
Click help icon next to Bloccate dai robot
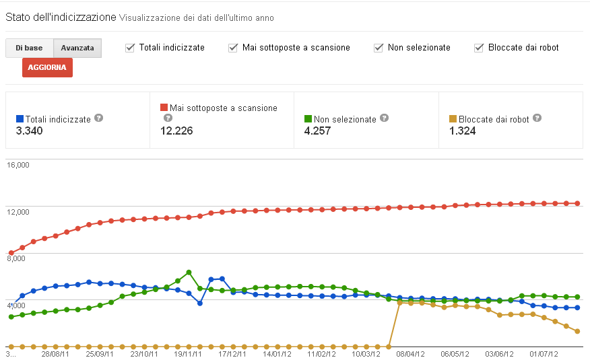tap(537, 118)
